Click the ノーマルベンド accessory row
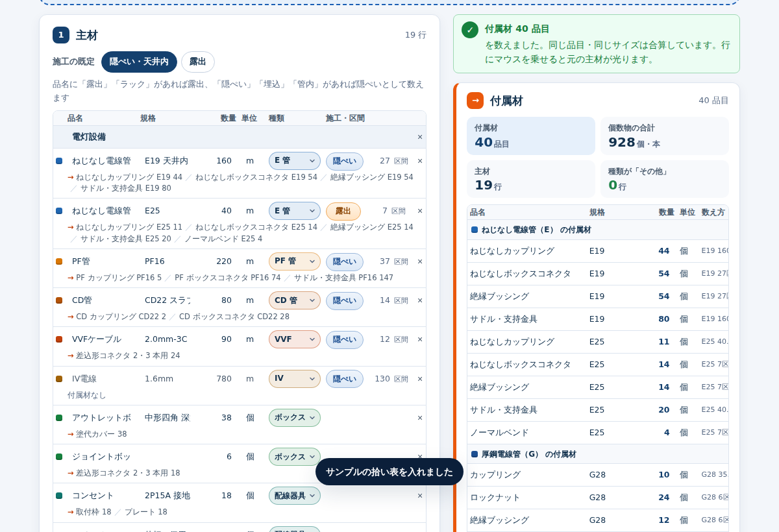This screenshot has width=779, height=532. point(598,433)
